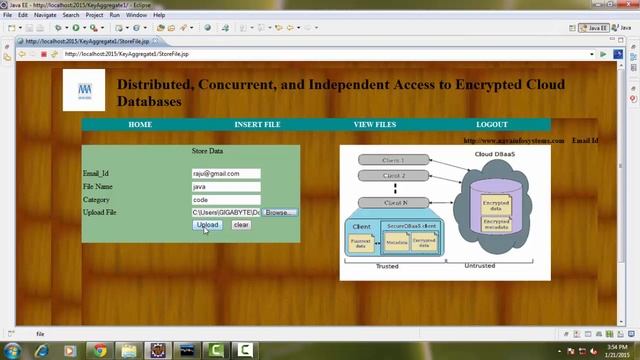Click the blue arrow icon at URL bar end
The width and height of the screenshot is (640, 360).
618,54
